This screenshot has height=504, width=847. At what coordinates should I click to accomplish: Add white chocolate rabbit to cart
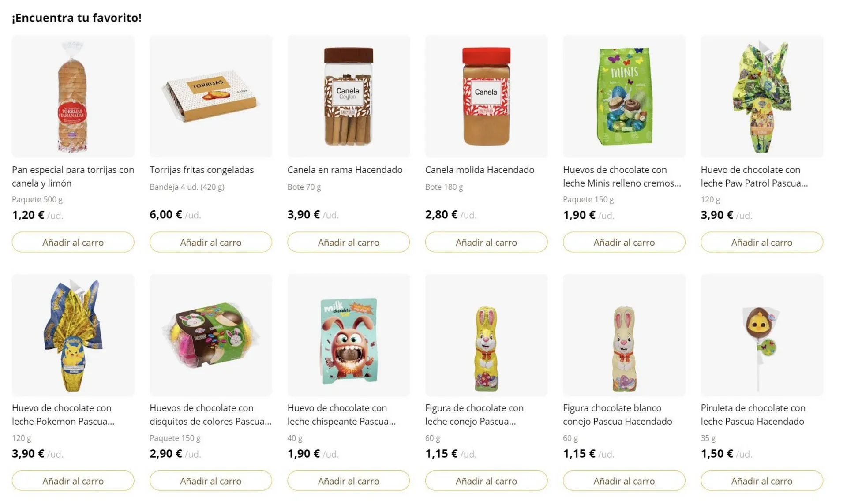coord(624,481)
